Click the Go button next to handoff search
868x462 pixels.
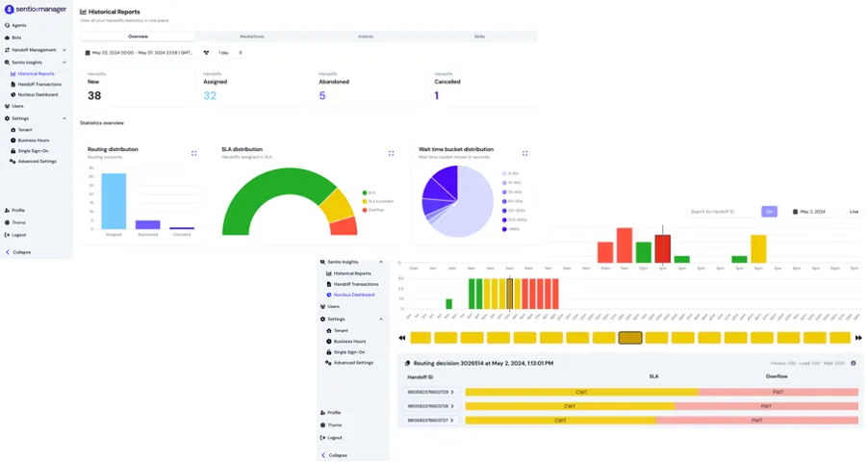(769, 212)
